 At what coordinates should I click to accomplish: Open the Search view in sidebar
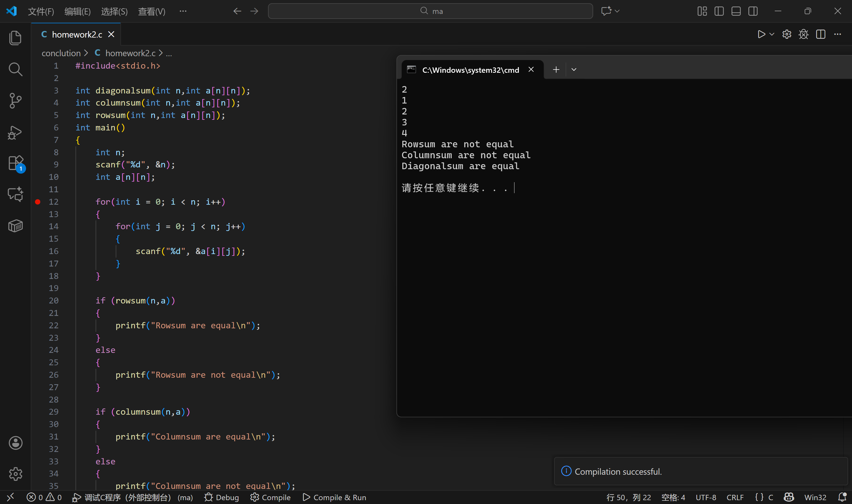coord(15,69)
